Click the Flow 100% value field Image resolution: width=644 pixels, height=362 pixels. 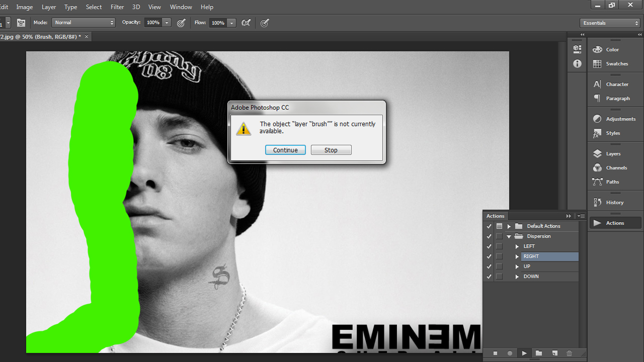point(218,23)
